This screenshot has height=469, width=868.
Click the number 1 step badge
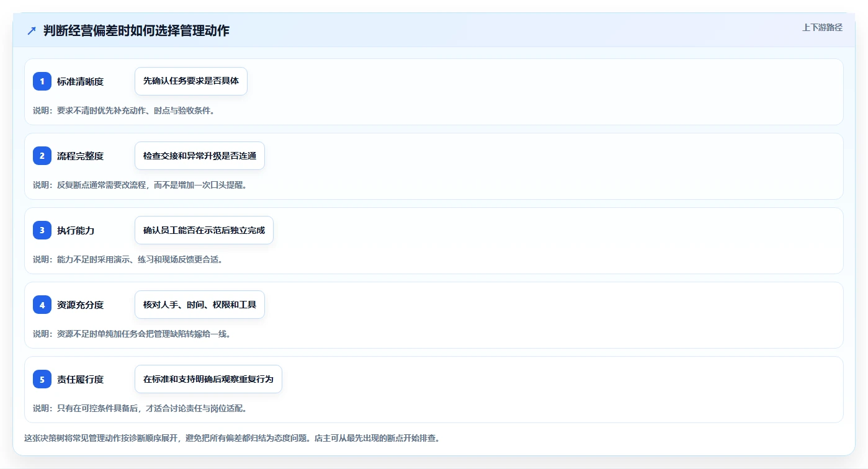click(42, 81)
